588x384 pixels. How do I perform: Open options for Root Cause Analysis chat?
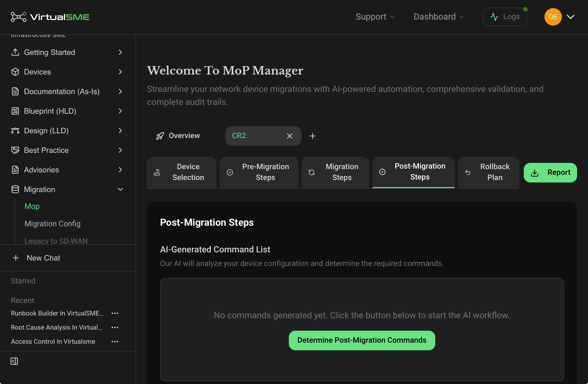tap(115, 327)
